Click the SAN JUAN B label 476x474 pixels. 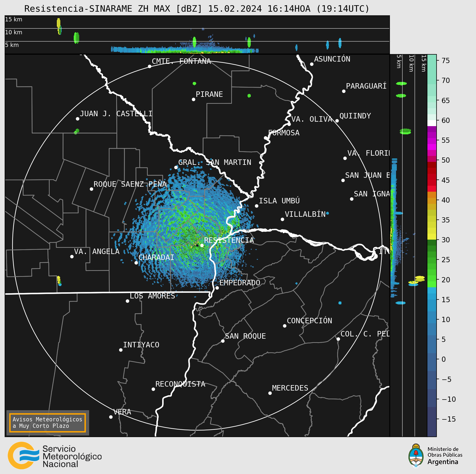pos(367,175)
